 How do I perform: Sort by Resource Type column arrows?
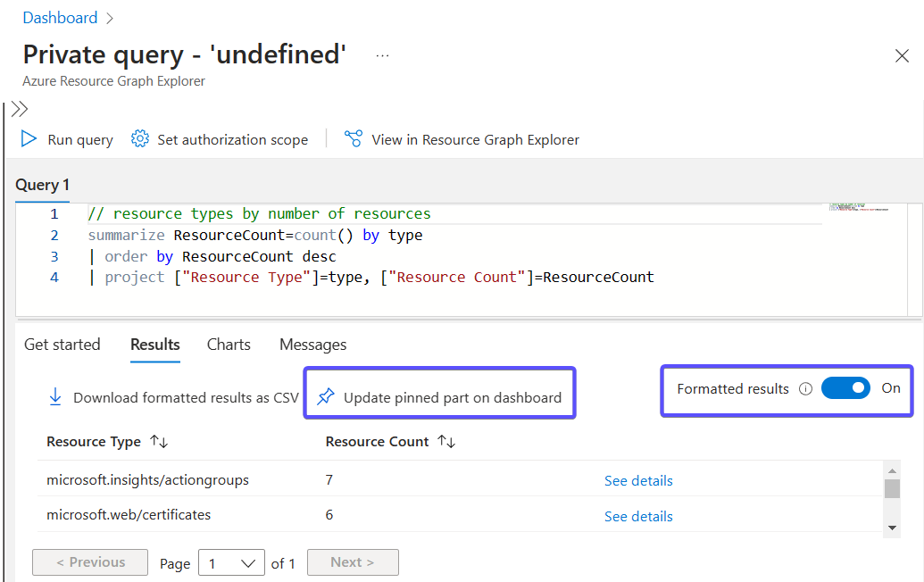(x=159, y=442)
